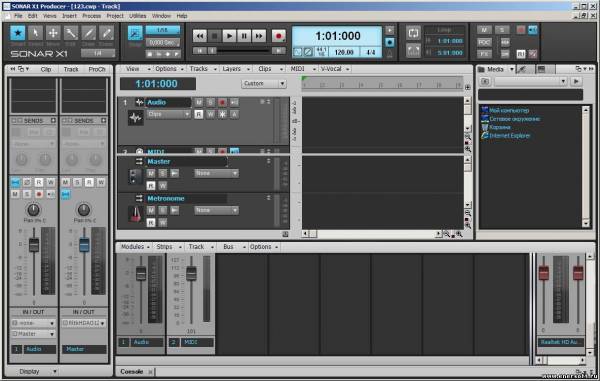Viewport: 600px width, 381px height.
Task: Click the Rewind button in transport
Action: point(199,36)
